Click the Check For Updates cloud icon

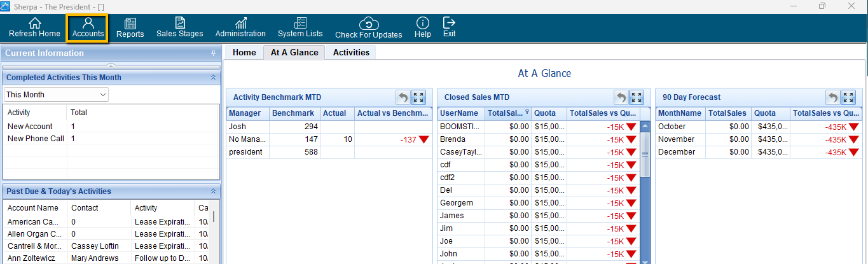click(x=368, y=27)
